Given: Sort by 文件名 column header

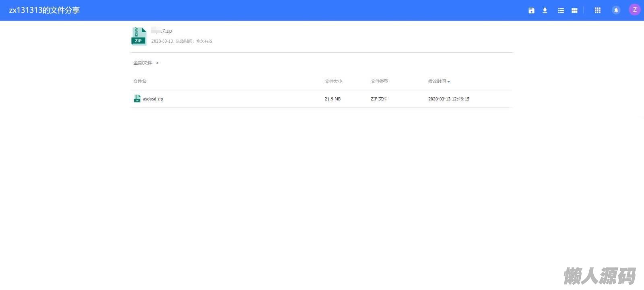Looking at the screenshot, I should [140, 81].
